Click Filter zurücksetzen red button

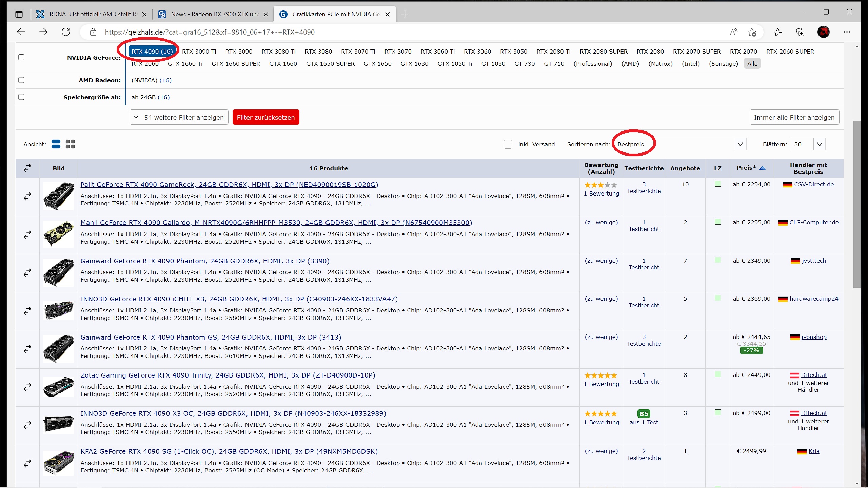coord(265,117)
